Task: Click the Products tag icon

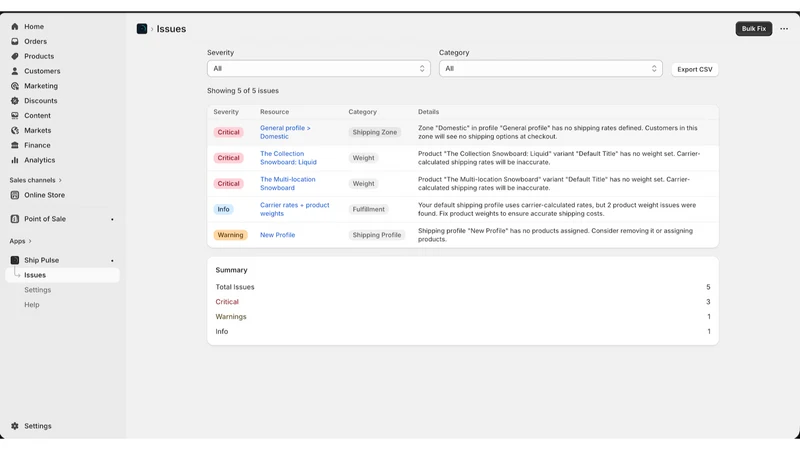Action: tap(15, 56)
